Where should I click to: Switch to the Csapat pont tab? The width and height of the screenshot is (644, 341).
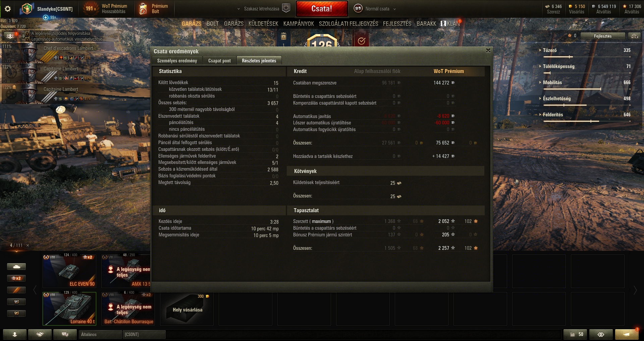point(219,61)
